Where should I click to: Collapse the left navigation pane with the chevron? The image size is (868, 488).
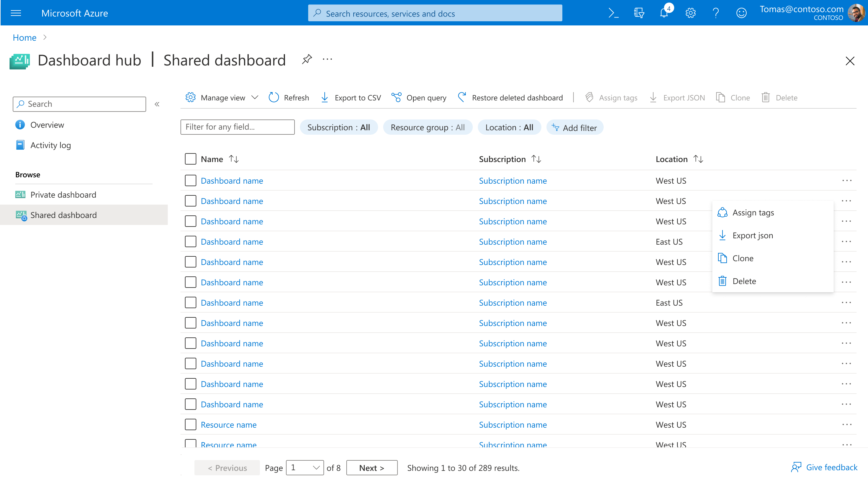157,104
